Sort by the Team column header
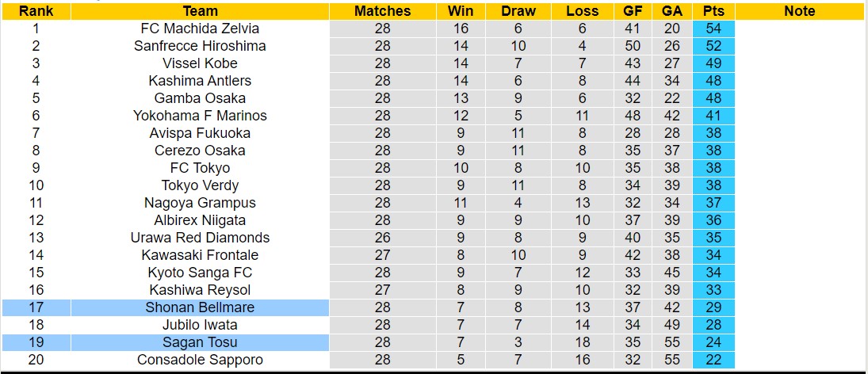 pyautogui.click(x=200, y=11)
